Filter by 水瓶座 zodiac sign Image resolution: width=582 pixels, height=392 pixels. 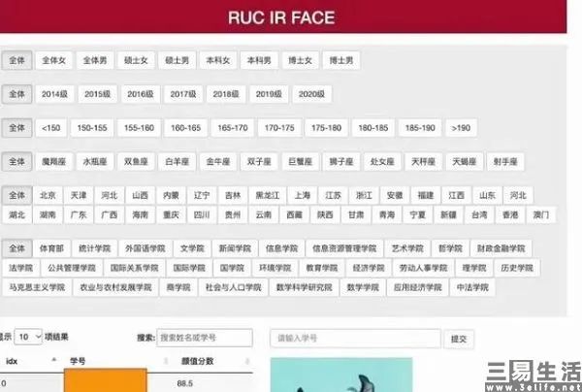point(95,162)
